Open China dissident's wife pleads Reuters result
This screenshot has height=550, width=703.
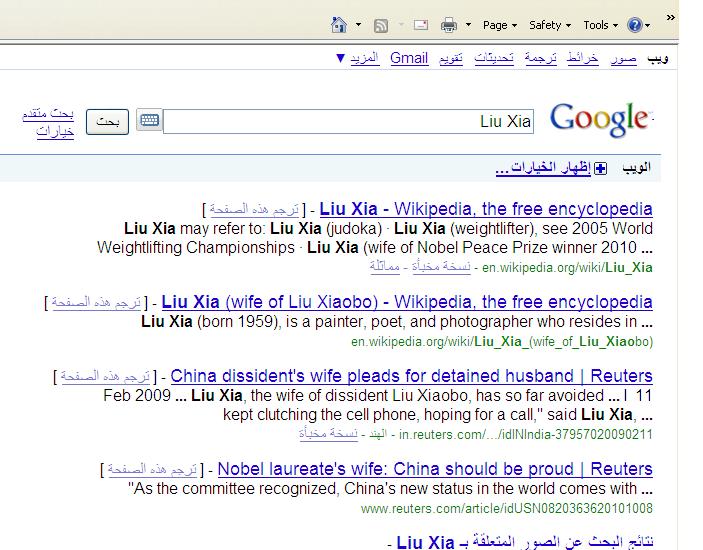click(x=411, y=376)
